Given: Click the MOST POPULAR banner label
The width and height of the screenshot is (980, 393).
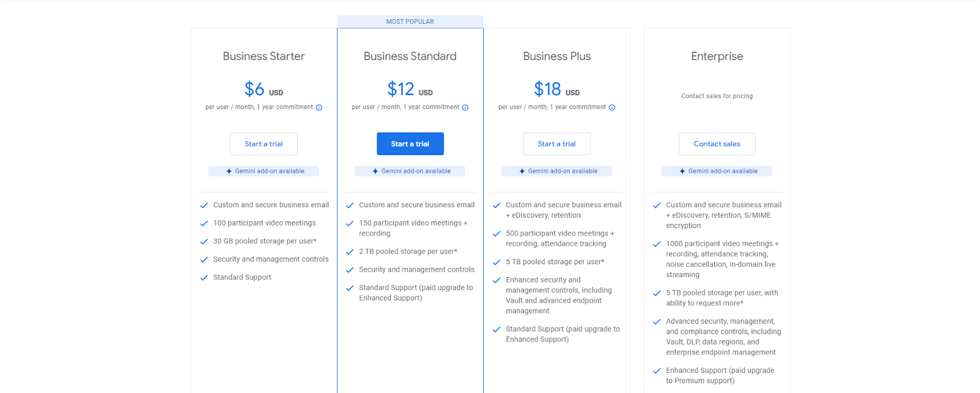Looking at the screenshot, I should click(410, 21).
